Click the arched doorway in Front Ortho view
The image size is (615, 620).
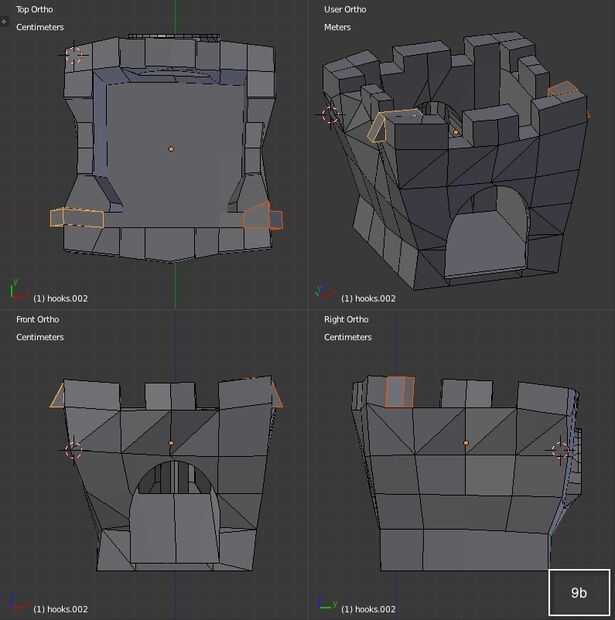pos(174,512)
